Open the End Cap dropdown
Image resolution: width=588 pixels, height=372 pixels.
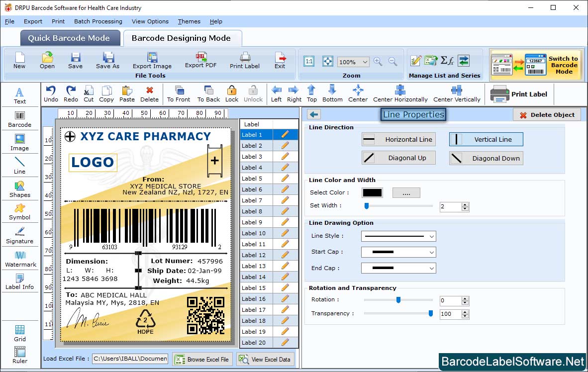[x=398, y=268]
